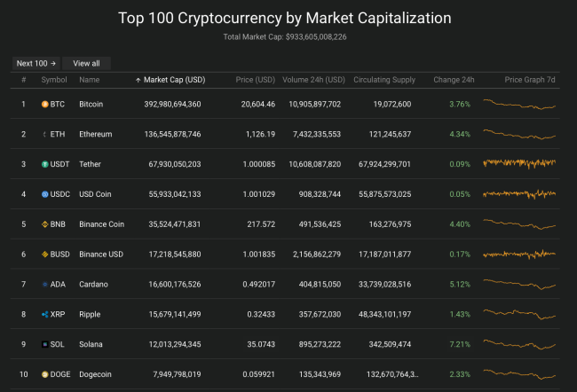
Task: Click USD Coin's 0.05% change value
Action: [x=460, y=194]
